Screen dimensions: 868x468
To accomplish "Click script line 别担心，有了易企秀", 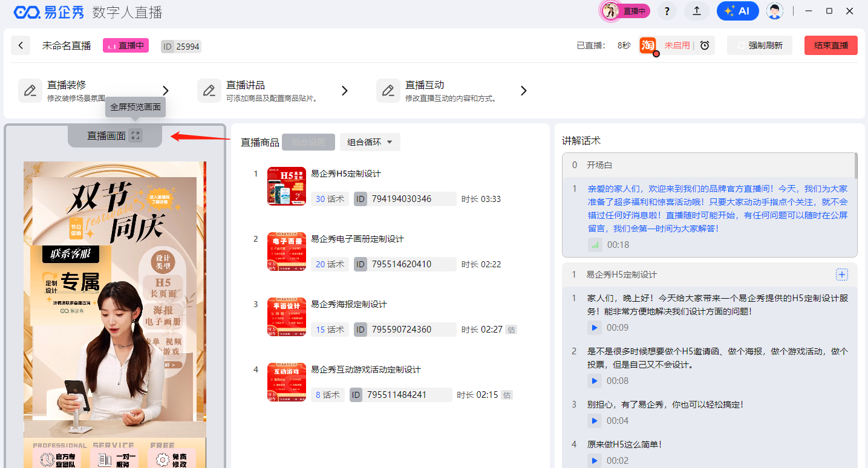I will [665, 405].
